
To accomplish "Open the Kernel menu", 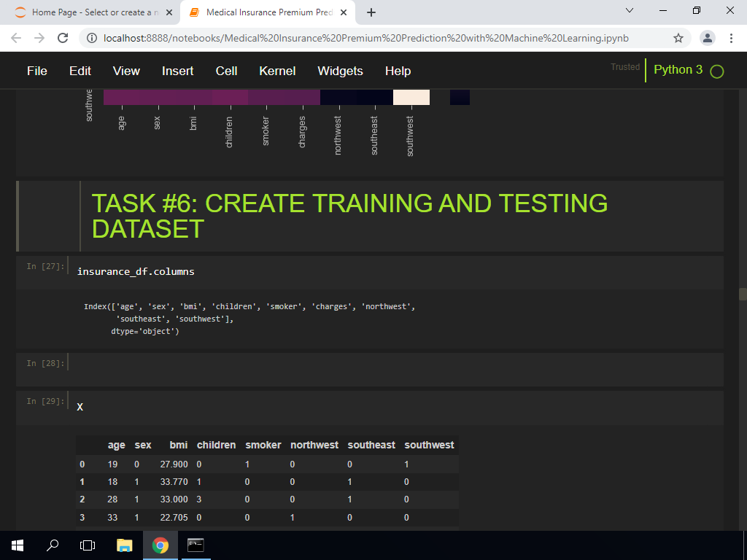I will click(277, 71).
